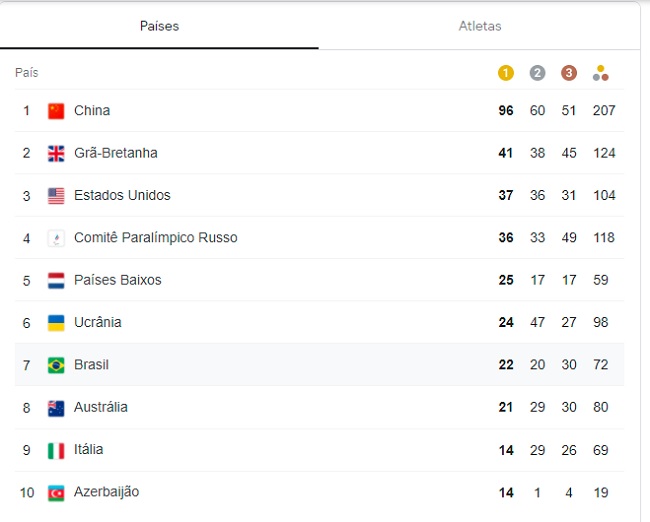
Task: Click the Grã-Bretanha flag icon
Action: point(56,153)
